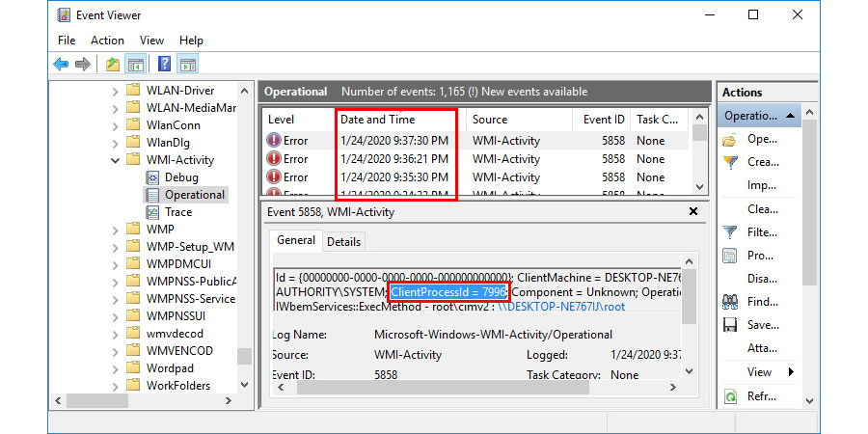Click the event detail horizontal scrollbar left arrow
The width and height of the screenshot is (868, 434).
(280, 387)
